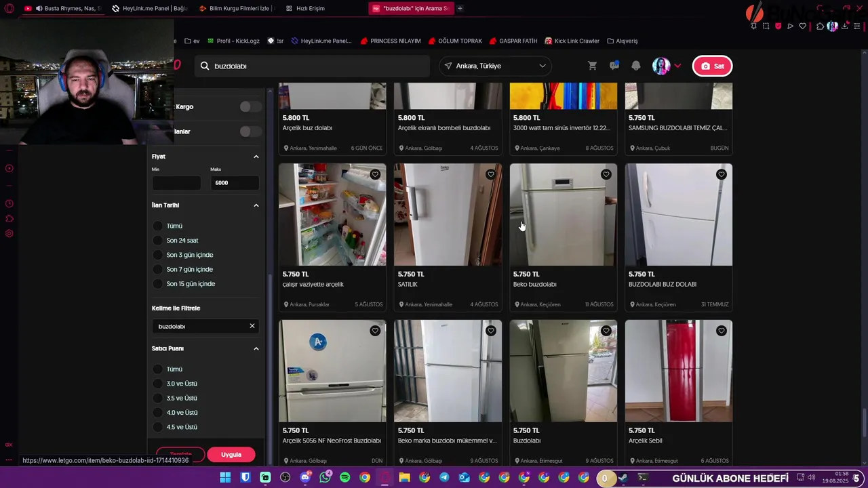
Task: Toggle the switch below Kargo
Action: pyautogui.click(x=250, y=131)
